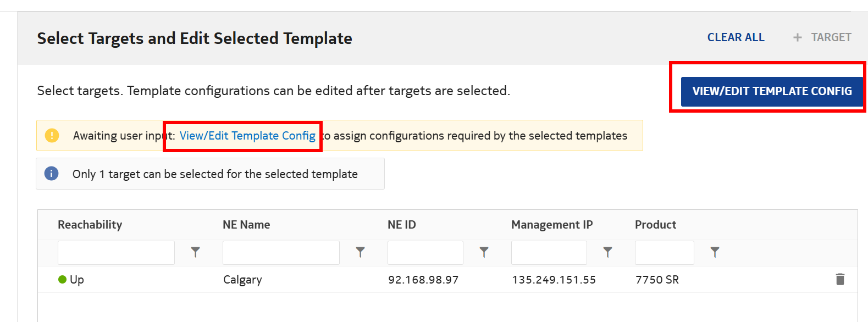Image resolution: width=868 pixels, height=322 pixels.
Task: Click the blue info icon
Action: tap(51, 174)
